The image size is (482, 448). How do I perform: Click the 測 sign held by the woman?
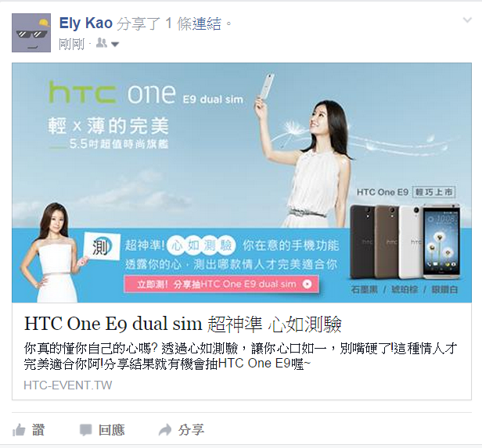[x=102, y=246]
